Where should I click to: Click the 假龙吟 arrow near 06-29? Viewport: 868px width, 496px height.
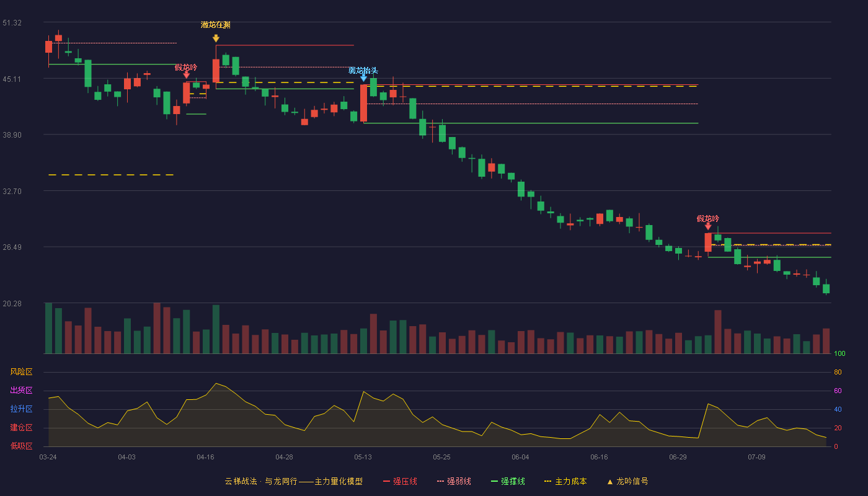click(708, 226)
